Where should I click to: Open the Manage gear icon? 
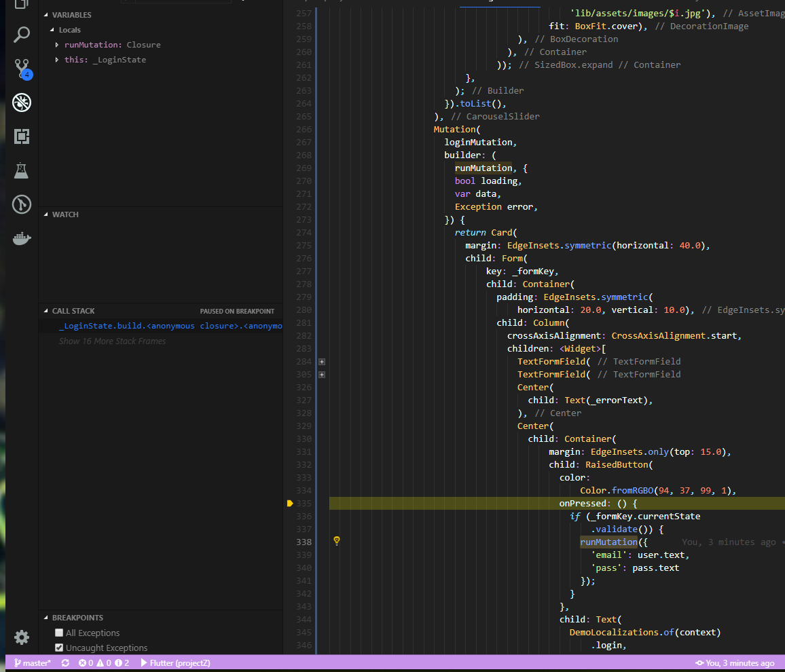click(22, 637)
